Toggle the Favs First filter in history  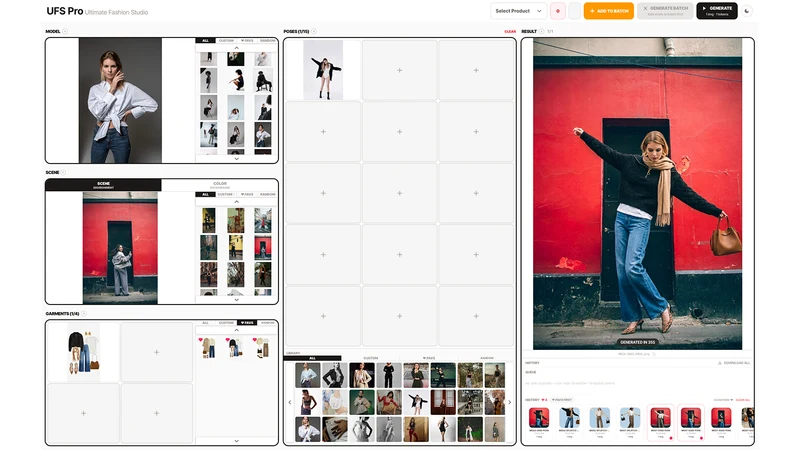coord(562,400)
